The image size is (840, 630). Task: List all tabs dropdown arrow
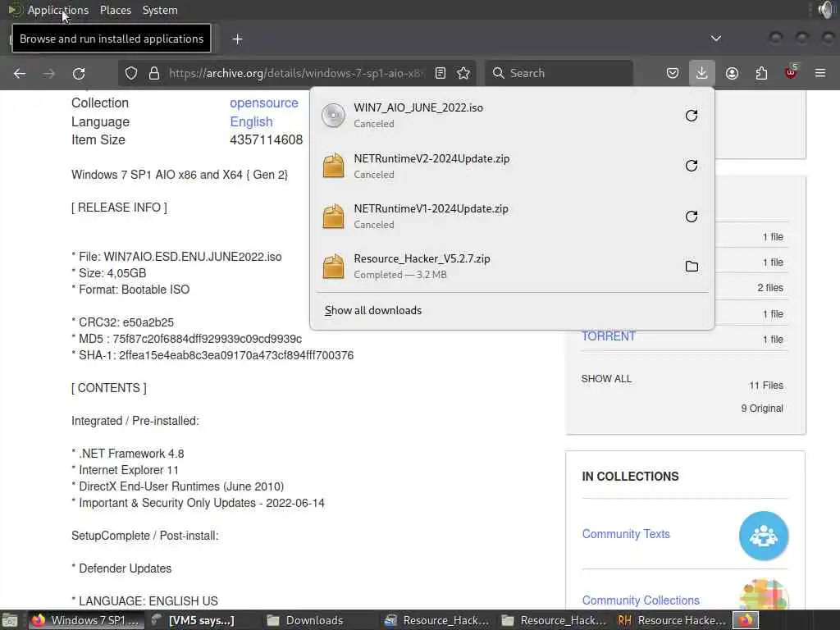(715, 39)
